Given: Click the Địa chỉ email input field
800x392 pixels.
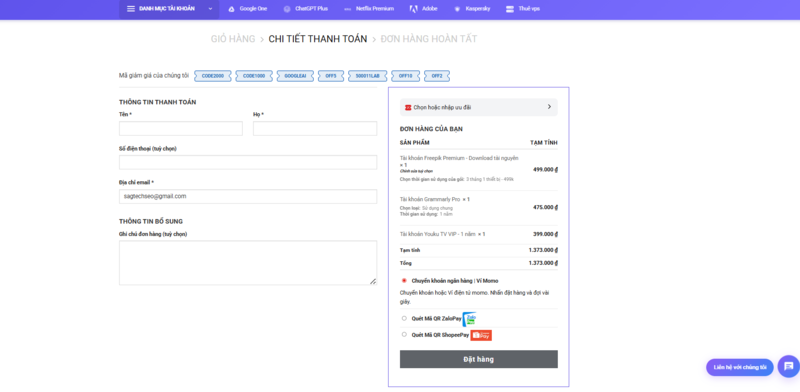Looking at the screenshot, I should 248,197.
